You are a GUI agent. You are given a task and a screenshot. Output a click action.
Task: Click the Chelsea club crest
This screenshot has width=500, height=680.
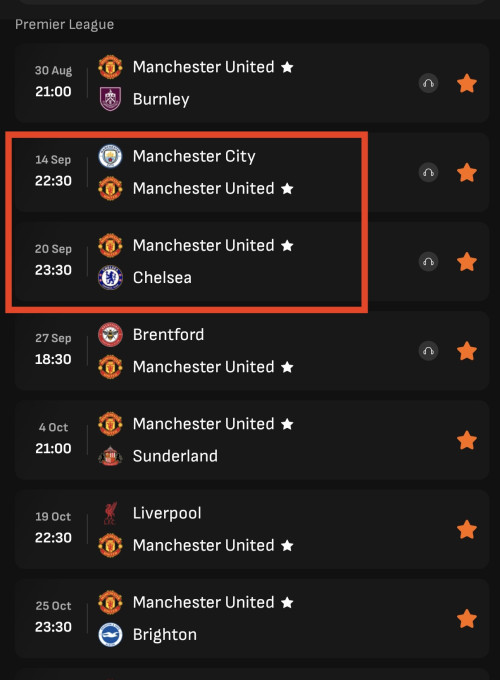[110, 278]
